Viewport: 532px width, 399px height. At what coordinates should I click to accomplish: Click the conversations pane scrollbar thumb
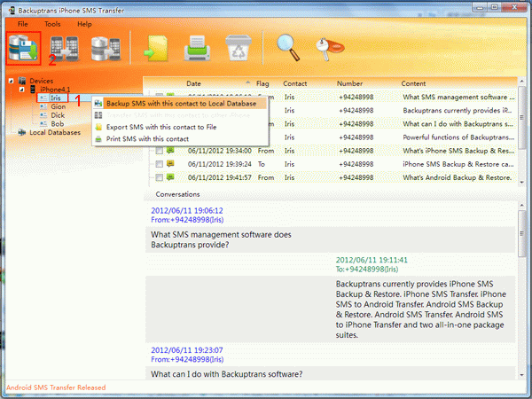[522, 233]
